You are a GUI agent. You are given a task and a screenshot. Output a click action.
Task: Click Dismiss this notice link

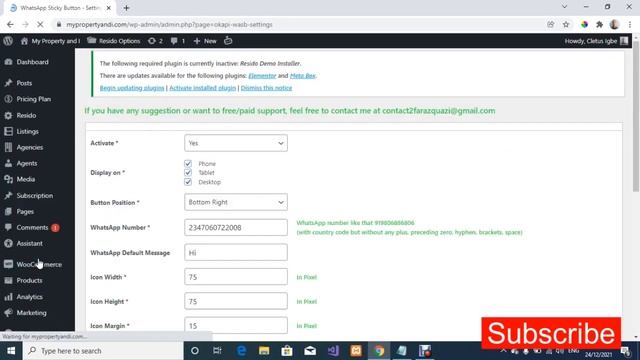point(266,88)
